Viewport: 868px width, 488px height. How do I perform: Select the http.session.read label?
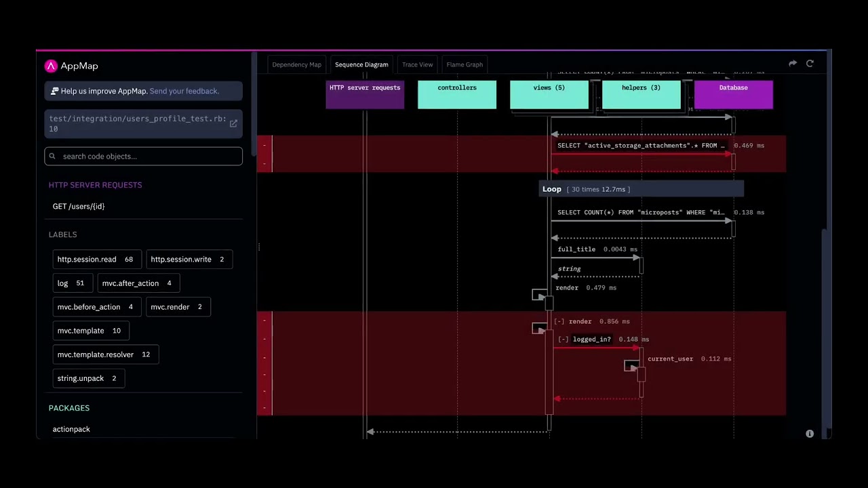click(x=97, y=260)
